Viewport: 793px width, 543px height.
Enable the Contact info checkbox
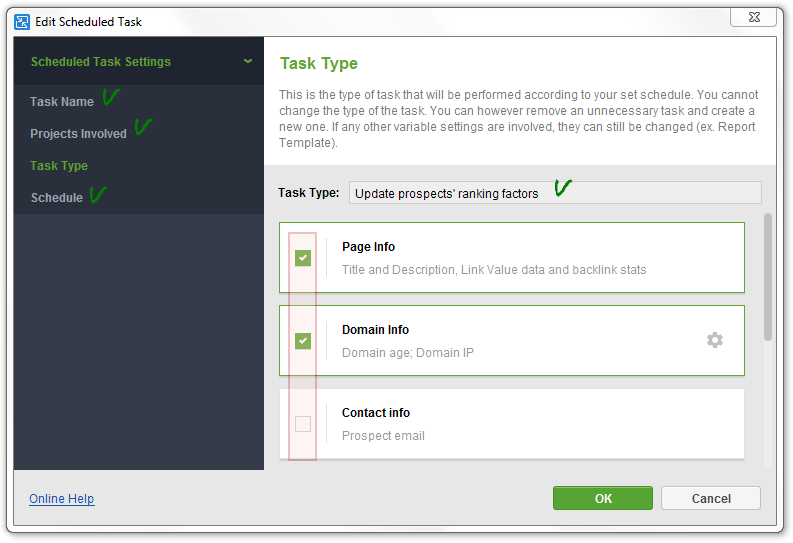tap(303, 424)
